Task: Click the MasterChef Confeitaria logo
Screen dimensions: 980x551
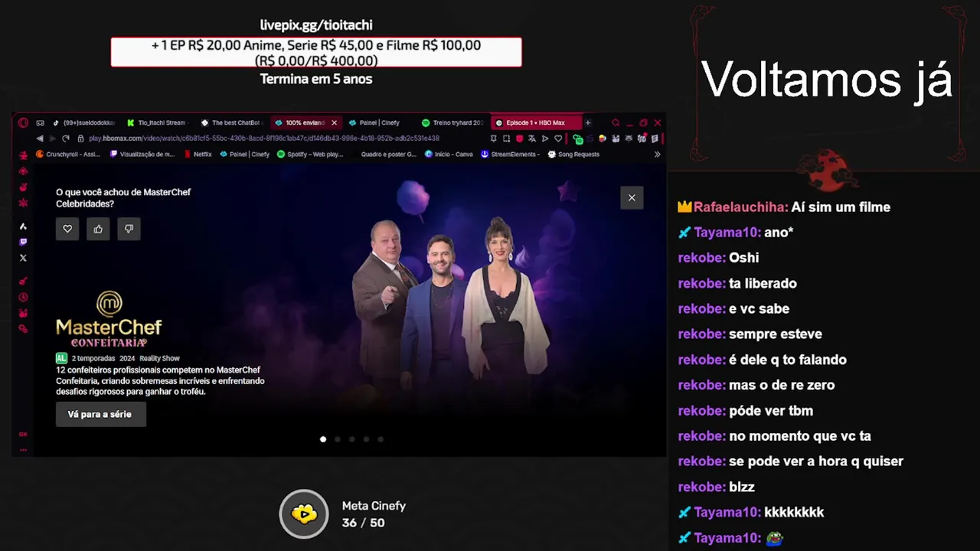Action: pyautogui.click(x=109, y=319)
